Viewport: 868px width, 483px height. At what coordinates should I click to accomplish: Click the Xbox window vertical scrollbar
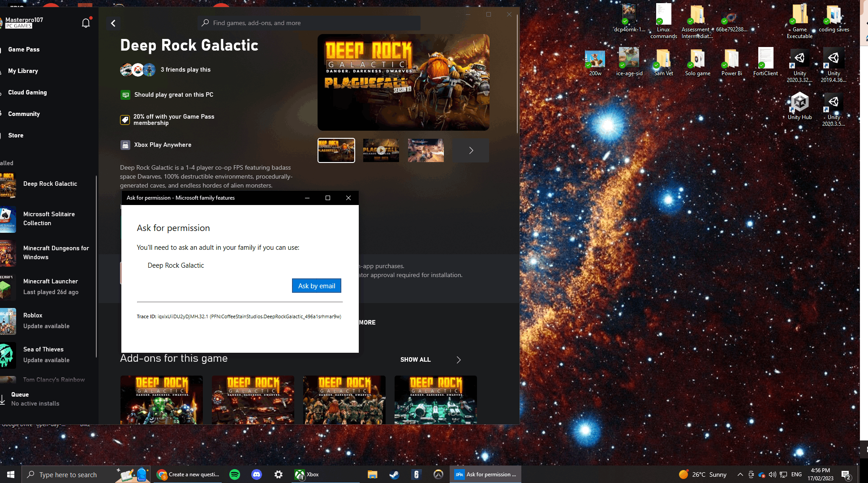point(518,74)
